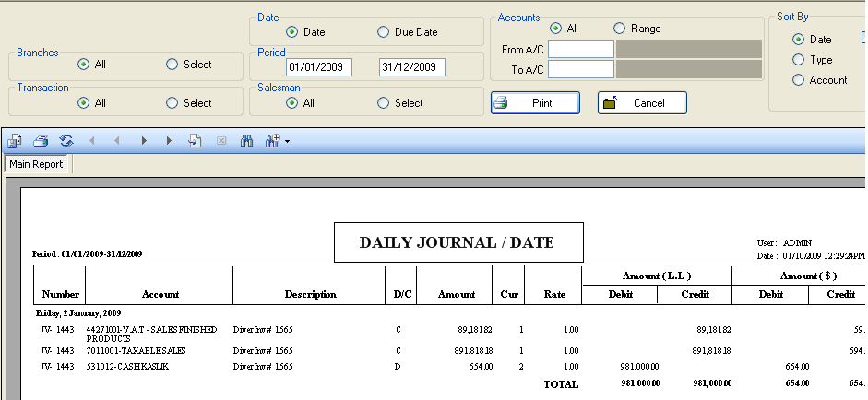
Task: Click the Print Report toolbar icon
Action: click(41, 141)
